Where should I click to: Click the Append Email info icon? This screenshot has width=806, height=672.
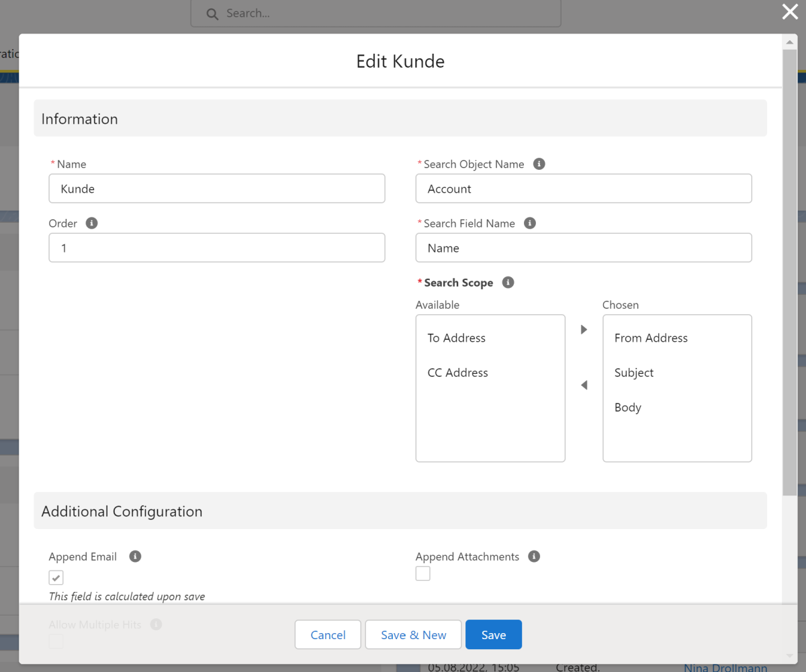[135, 557]
